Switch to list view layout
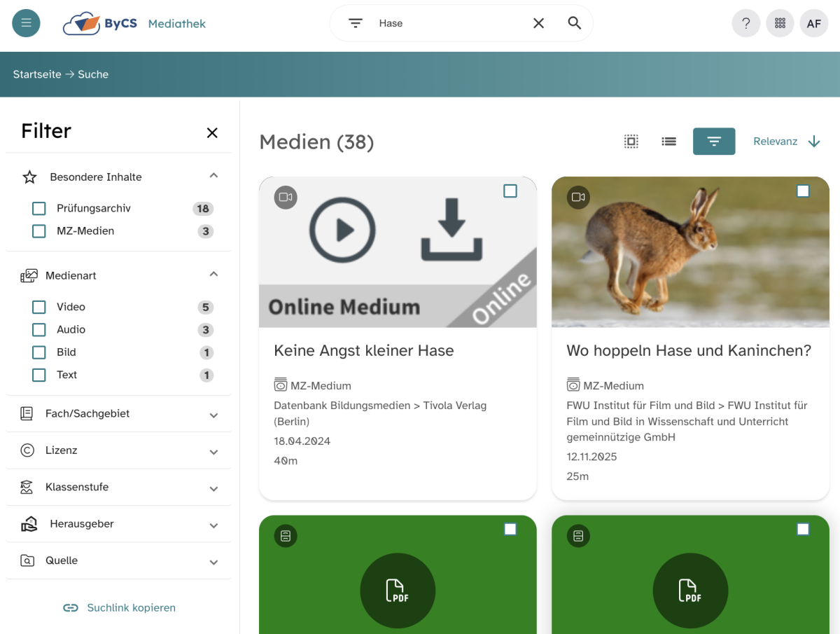The height and width of the screenshot is (634, 840). pyautogui.click(x=668, y=142)
